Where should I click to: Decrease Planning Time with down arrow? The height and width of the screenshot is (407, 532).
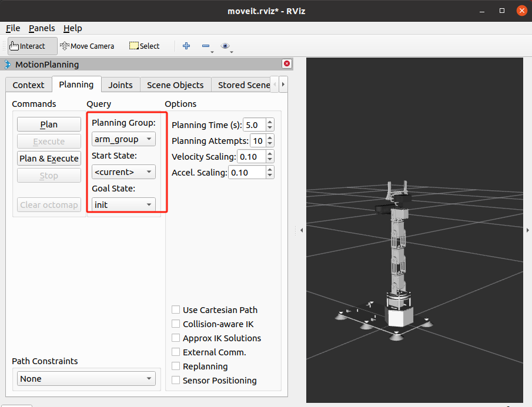(270, 128)
